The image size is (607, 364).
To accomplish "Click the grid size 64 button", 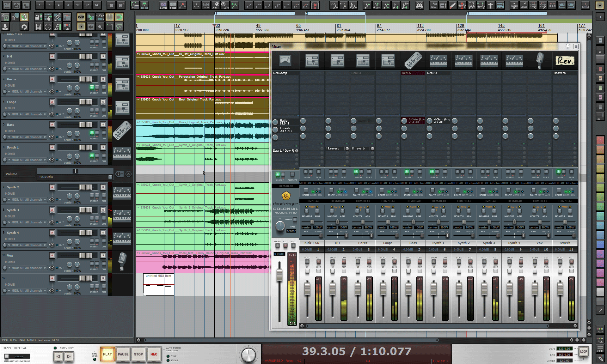I will click(97, 5).
